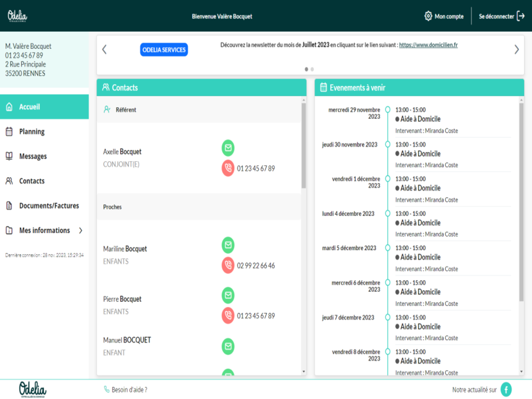Click the document icon beside Documents/Factures

pyautogui.click(x=9, y=205)
